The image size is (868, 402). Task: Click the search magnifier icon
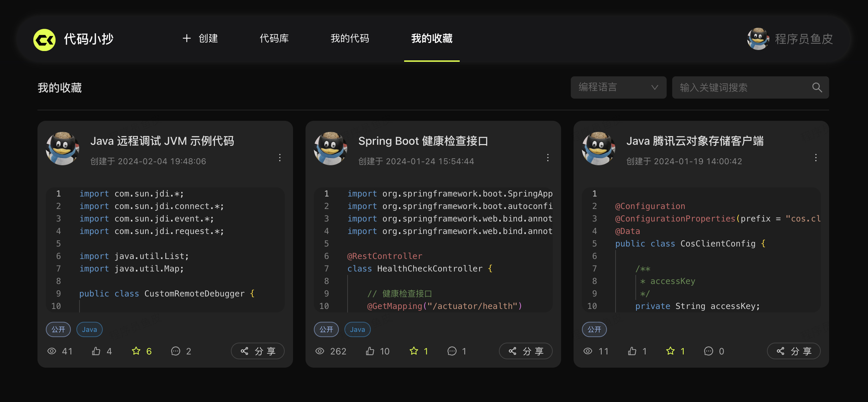[x=817, y=87]
